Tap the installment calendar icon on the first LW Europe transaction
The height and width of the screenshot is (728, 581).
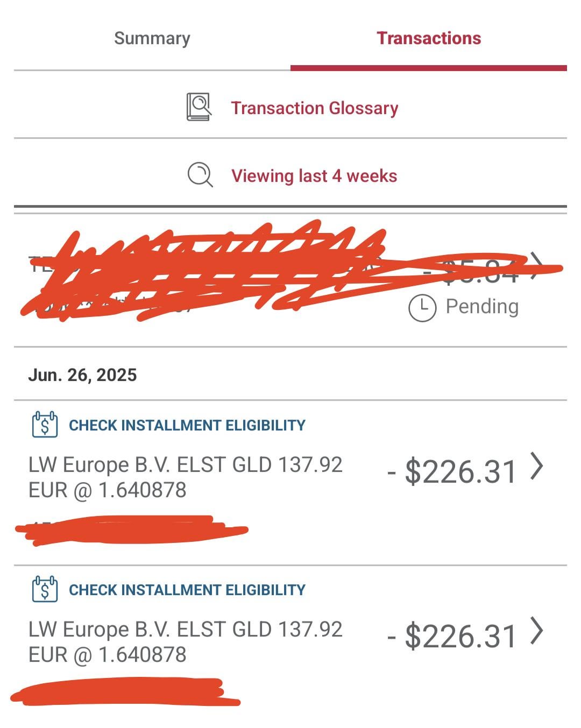tap(45, 425)
